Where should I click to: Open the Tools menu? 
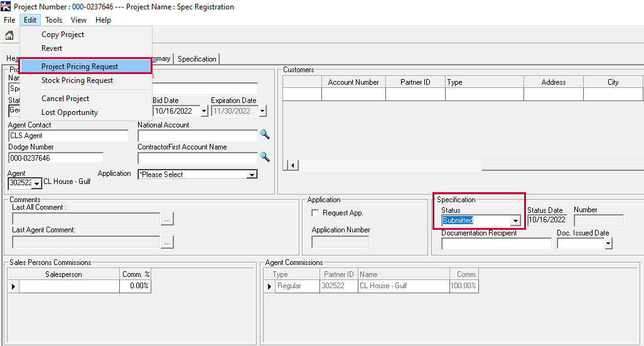(x=53, y=20)
